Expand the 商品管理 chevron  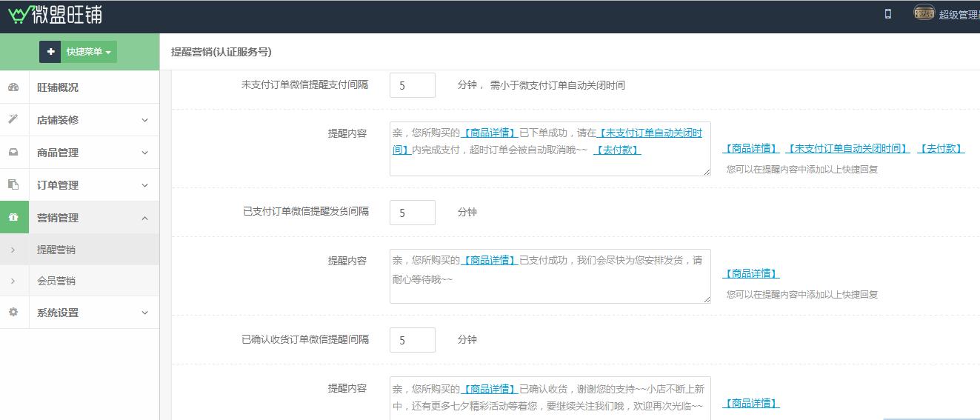tap(144, 153)
